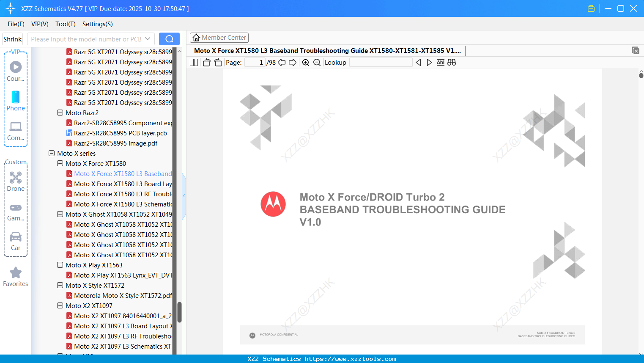Collapse the Moto Razr2 tree node
Viewport: 644px width, 363px height.
[60, 113]
